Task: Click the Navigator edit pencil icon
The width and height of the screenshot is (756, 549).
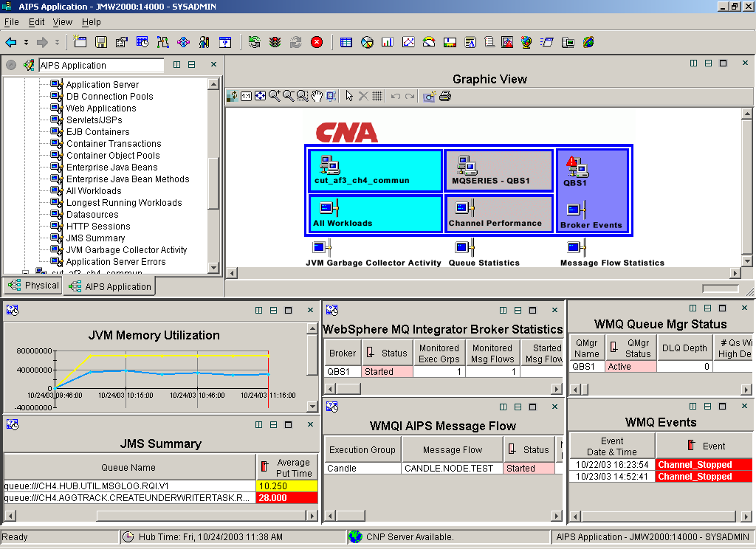Action: [x=29, y=65]
